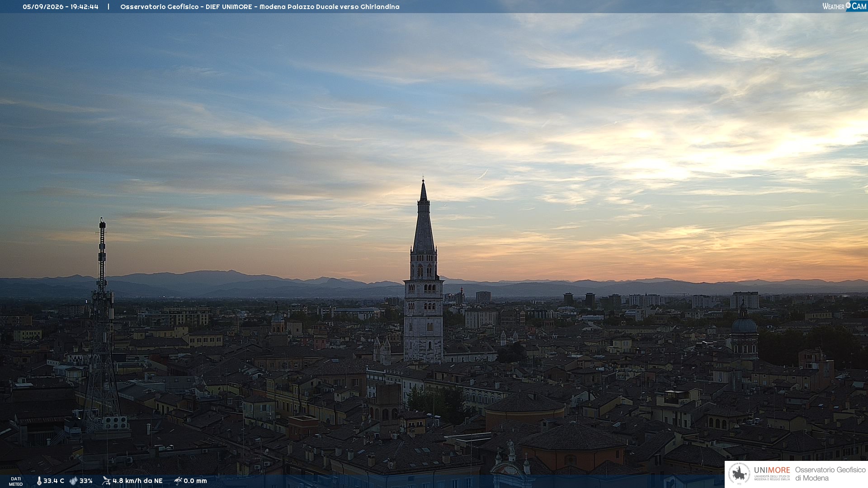
Task: Click Osservatorio Geofisico di Modena text
Action: click(x=830, y=474)
